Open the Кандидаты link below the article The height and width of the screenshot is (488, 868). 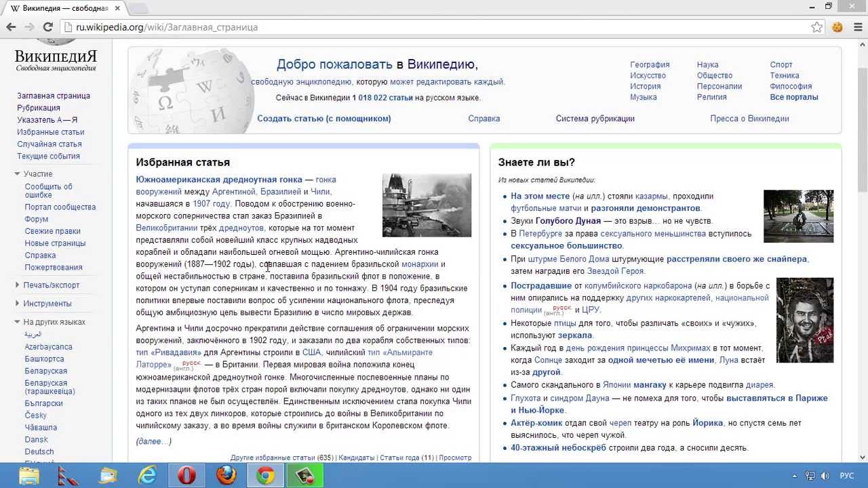356,458
